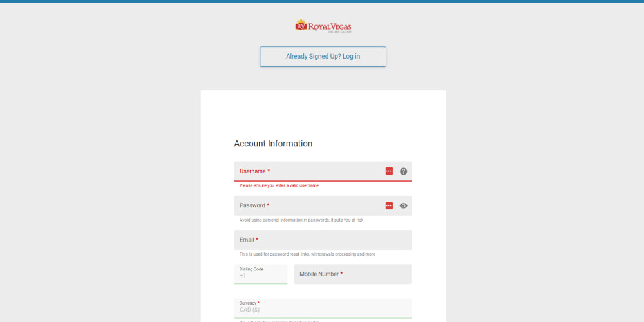The image size is (644, 322).
Task: Open the Username help question mark icon
Action: tap(403, 171)
